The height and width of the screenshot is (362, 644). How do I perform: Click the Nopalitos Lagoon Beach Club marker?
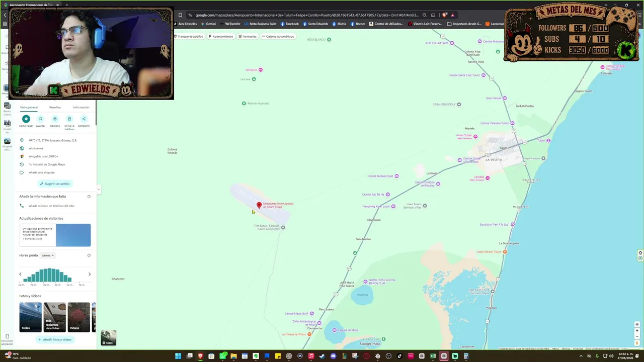[x=365, y=282]
